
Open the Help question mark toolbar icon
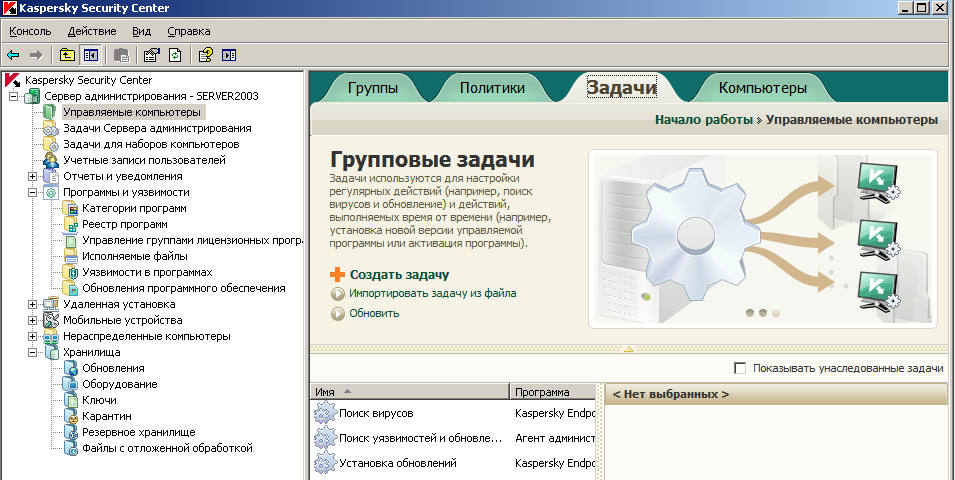(x=206, y=55)
